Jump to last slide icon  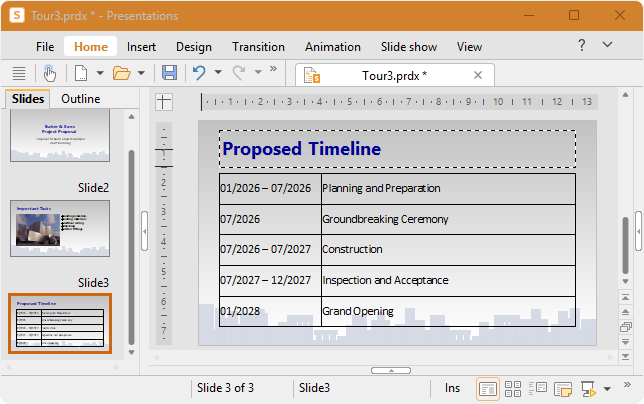[x=626, y=356]
